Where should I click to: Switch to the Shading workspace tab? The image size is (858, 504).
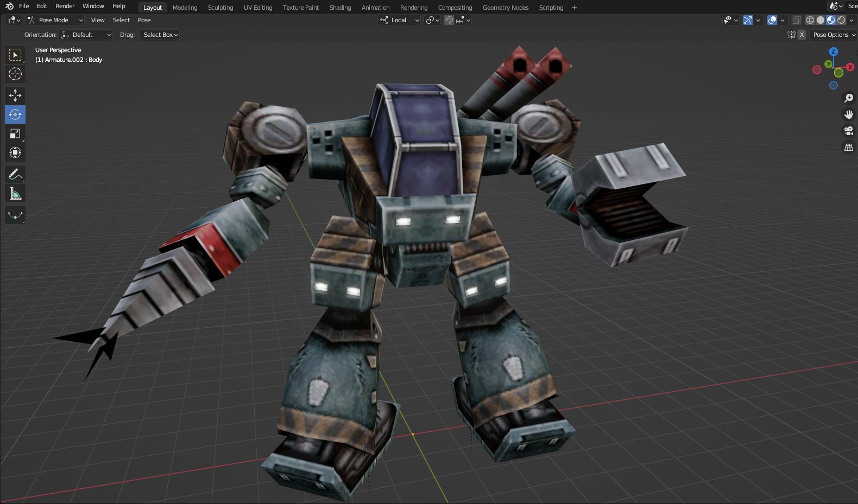pyautogui.click(x=340, y=8)
